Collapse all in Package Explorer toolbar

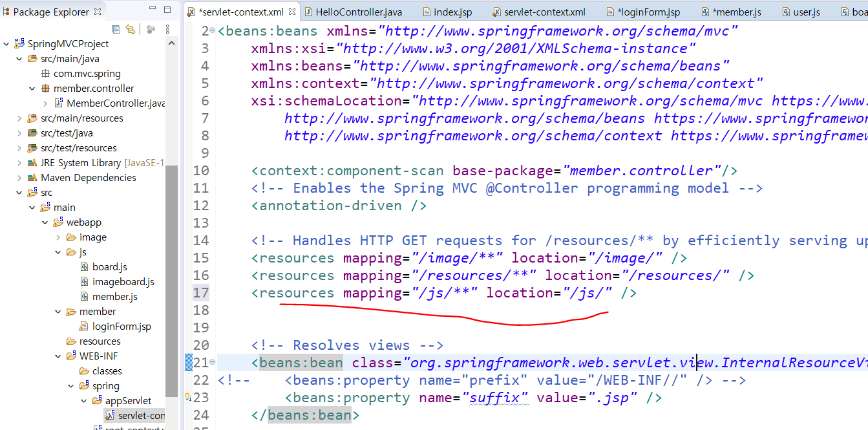(116, 29)
